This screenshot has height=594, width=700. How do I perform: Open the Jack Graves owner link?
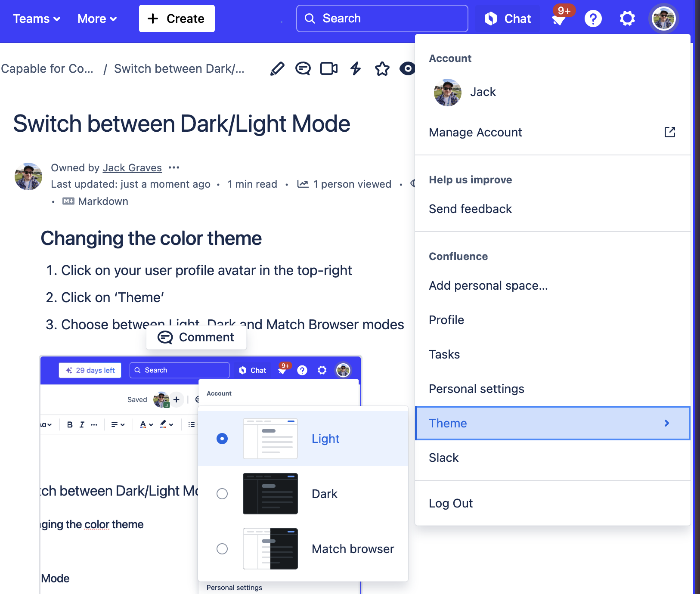pos(132,168)
